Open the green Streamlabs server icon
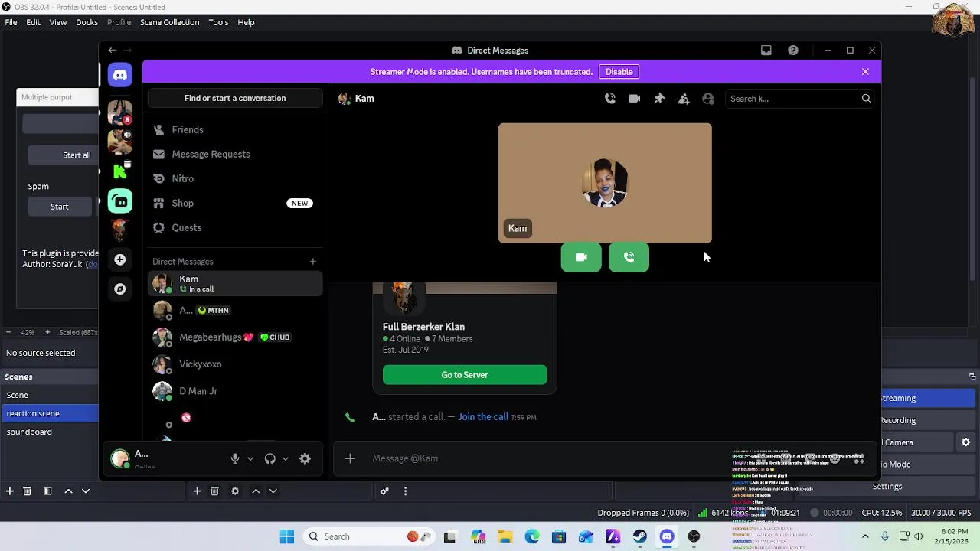Screen dimensions: 980x551 pos(120,201)
